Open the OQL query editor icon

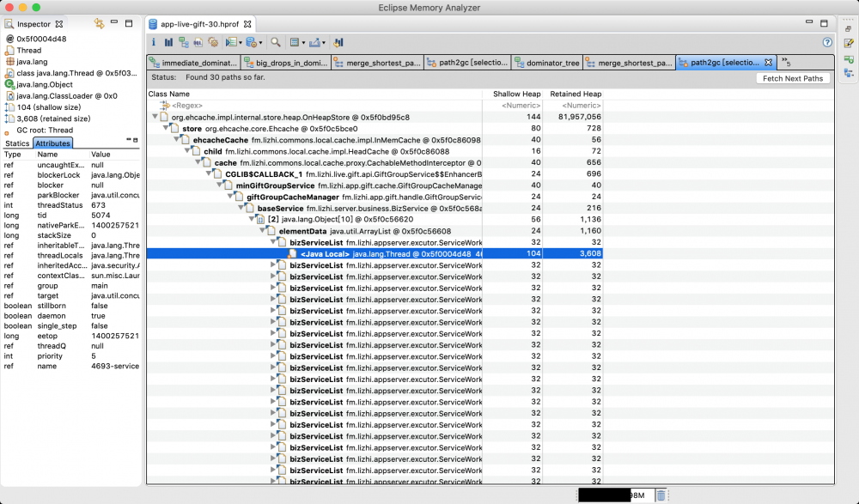(198, 42)
